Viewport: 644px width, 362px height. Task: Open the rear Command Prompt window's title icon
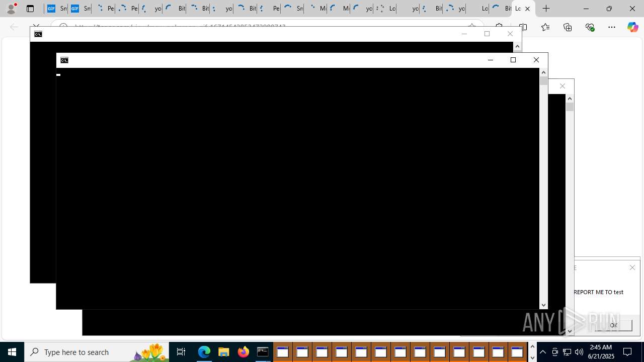point(38,34)
